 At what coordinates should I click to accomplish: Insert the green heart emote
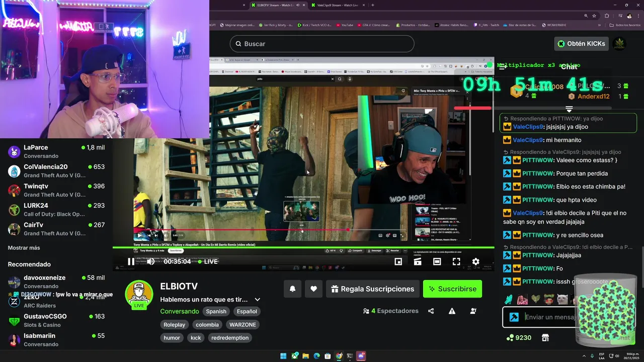click(536, 300)
